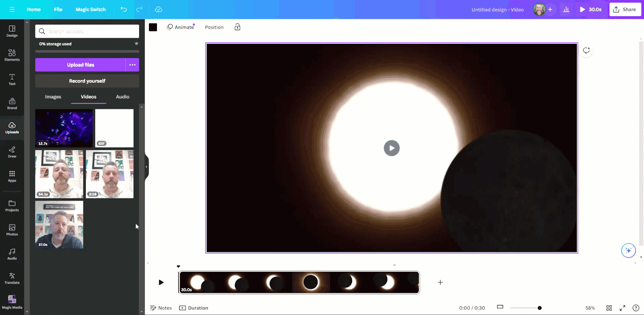Open the Magic Media app
Image resolution: width=644 pixels, height=315 pixels.
click(x=12, y=302)
